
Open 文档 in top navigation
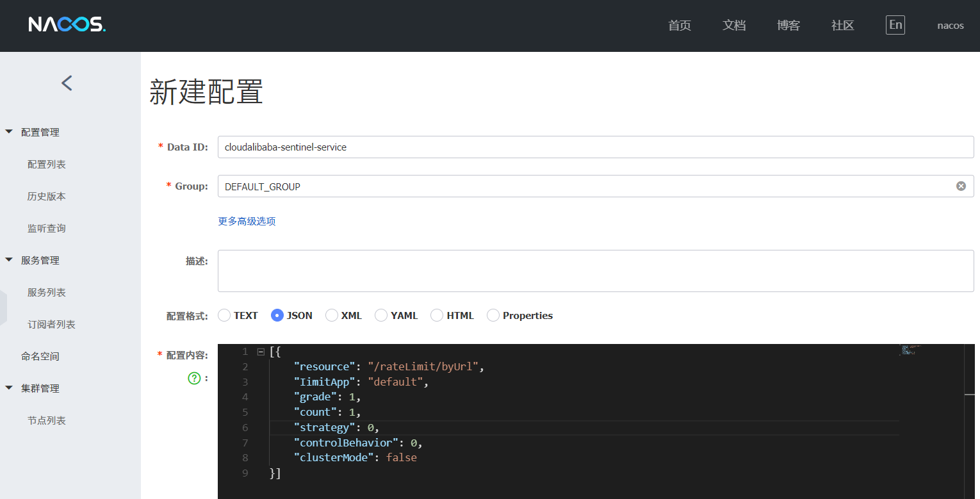tap(734, 26)
